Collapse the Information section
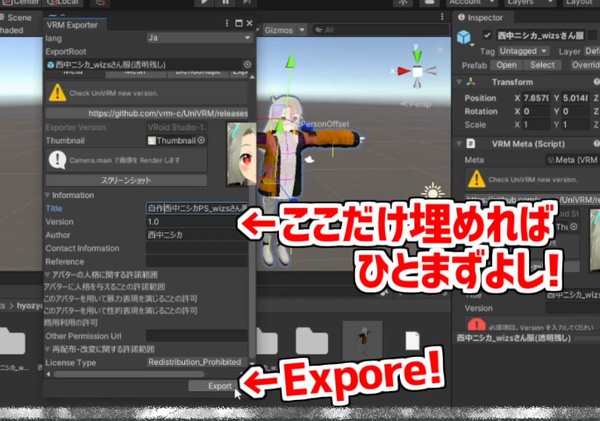The image size is (600, 421). tap(47, 195)
